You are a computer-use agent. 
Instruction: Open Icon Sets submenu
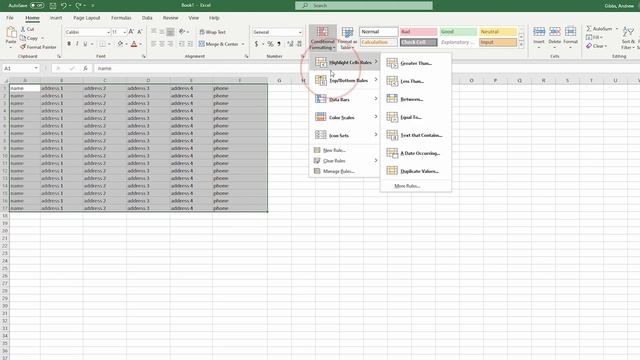point(345,135)
